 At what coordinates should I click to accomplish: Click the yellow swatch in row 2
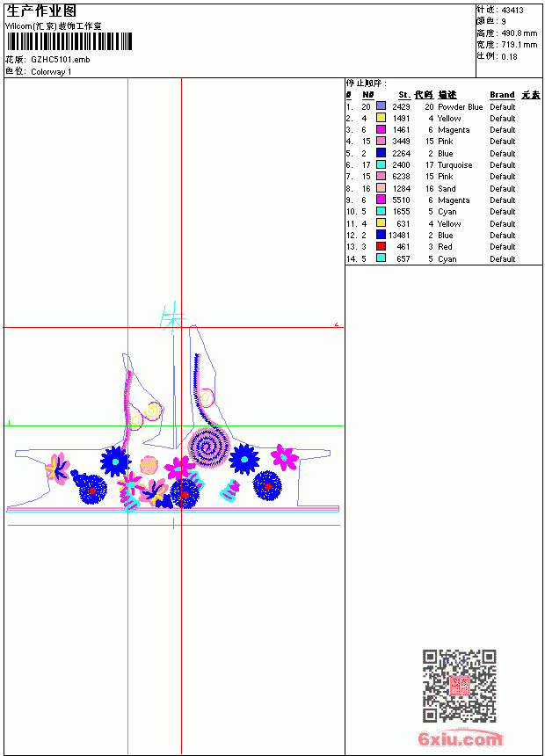click(381, 118)
